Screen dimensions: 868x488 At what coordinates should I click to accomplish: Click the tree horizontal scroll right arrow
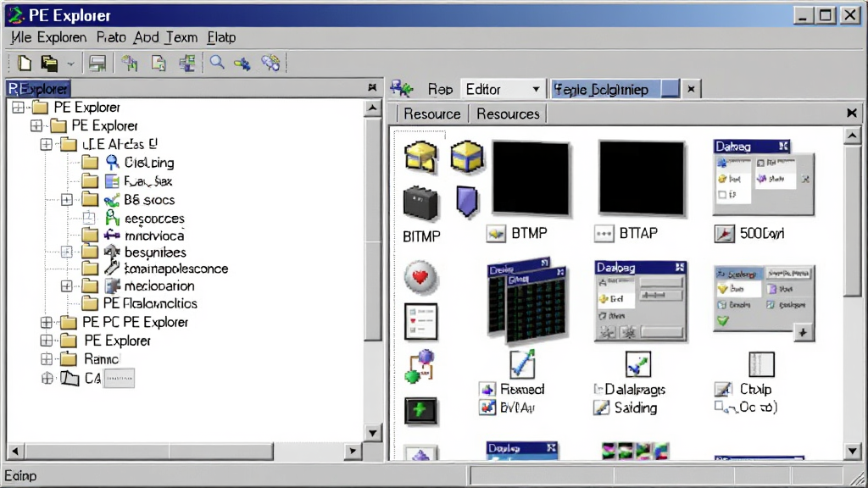[353, 451]
